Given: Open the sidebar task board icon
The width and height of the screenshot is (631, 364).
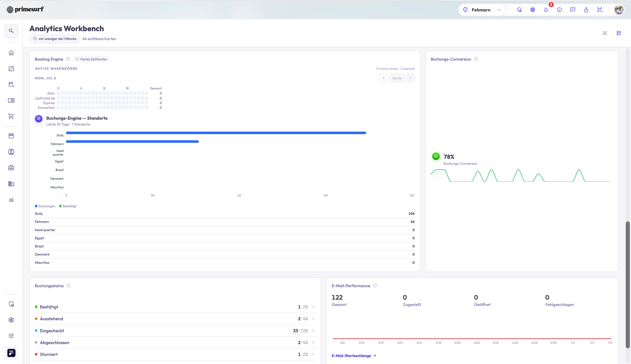Looking at the screenshot, I should click(11, 69).
